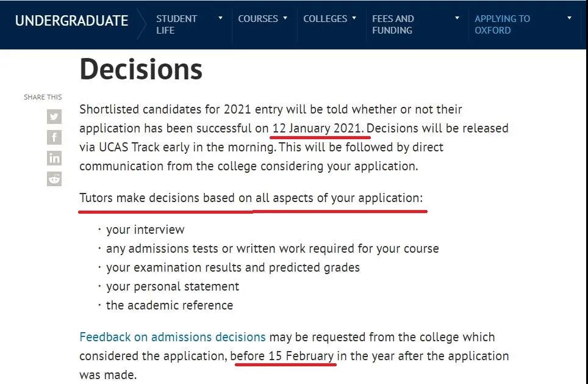Open the Student Life menu item

coord(176,24)
